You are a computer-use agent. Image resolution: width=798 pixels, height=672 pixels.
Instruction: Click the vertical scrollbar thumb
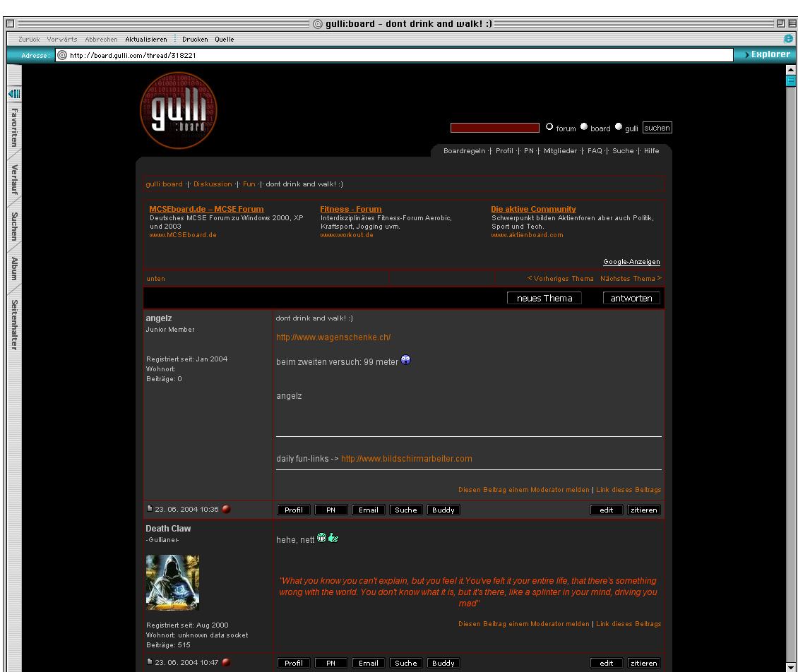tap(790, 81)
